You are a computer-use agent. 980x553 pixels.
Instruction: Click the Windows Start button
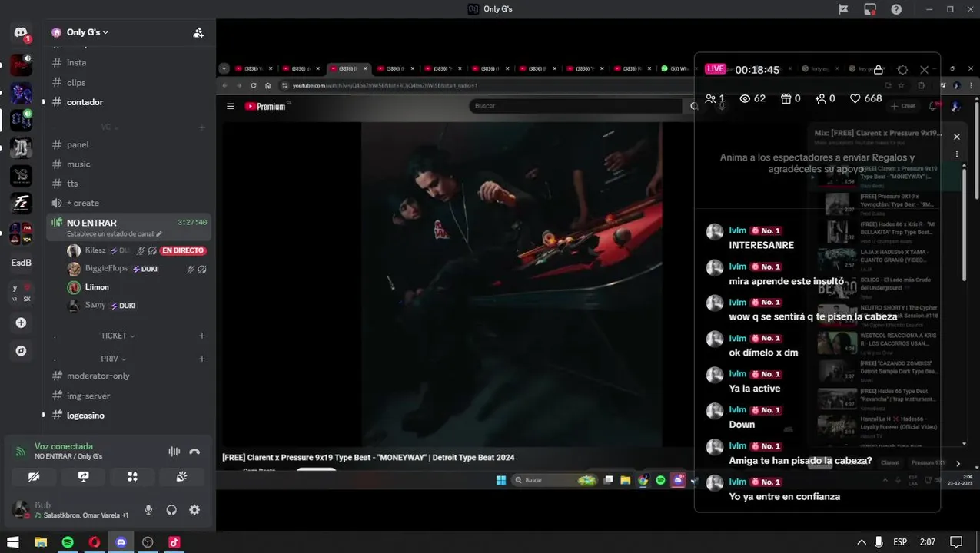click(13, 542)
